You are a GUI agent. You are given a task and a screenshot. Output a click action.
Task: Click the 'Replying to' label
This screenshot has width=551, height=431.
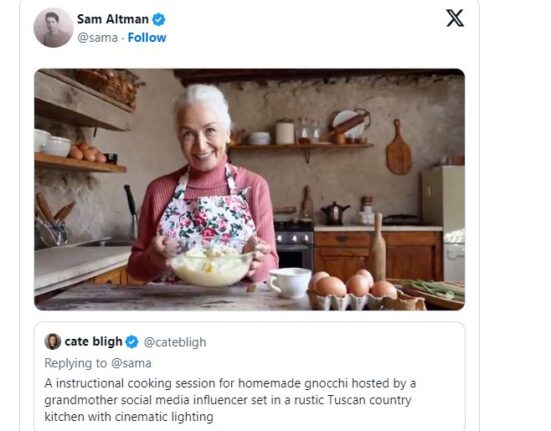tap(76, 363)
